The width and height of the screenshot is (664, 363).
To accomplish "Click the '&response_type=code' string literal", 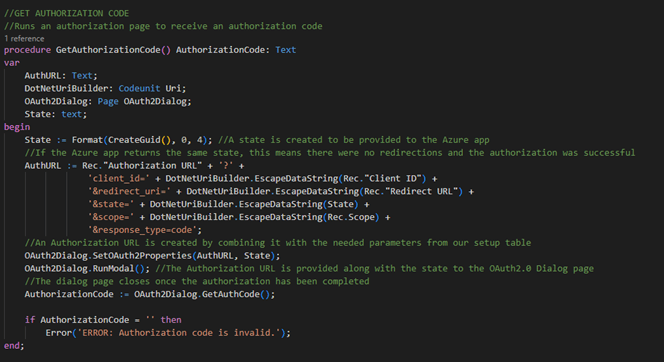I will [x=143, y=230].
